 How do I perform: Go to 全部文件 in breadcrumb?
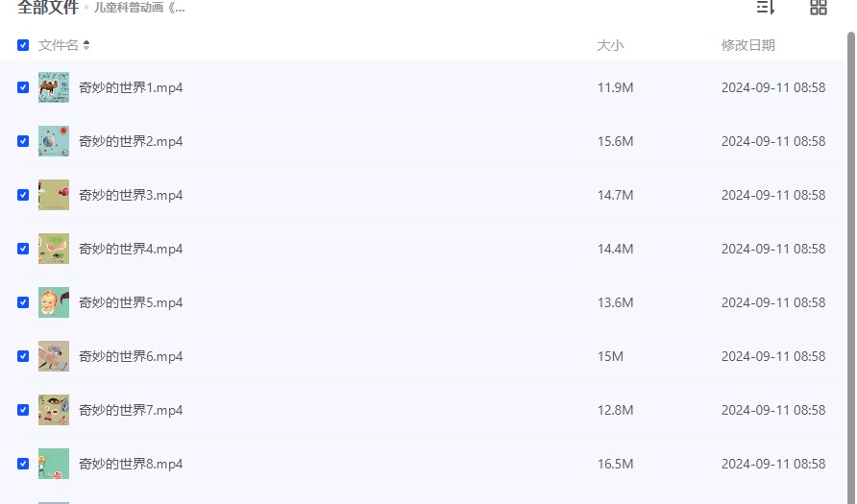(x=48, y=8)
